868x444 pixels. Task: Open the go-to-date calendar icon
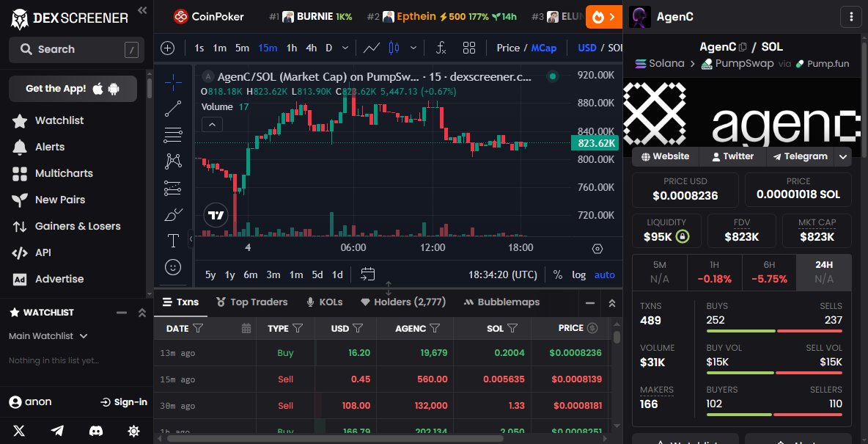click(x=367, y=274)
